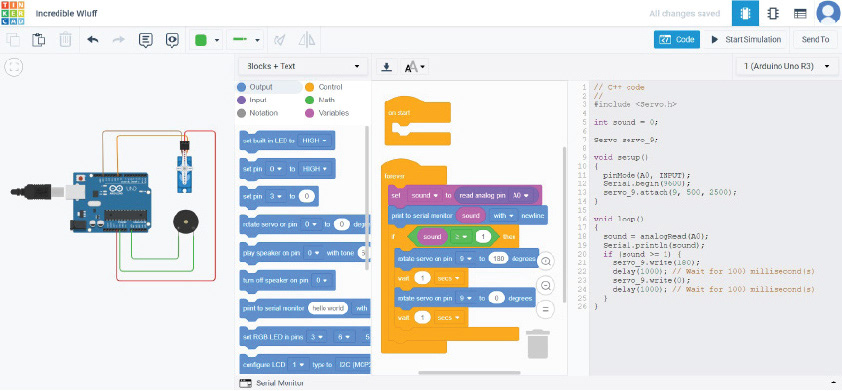
Task: Reset blocks workspace zoom
Action: (546, 309)
